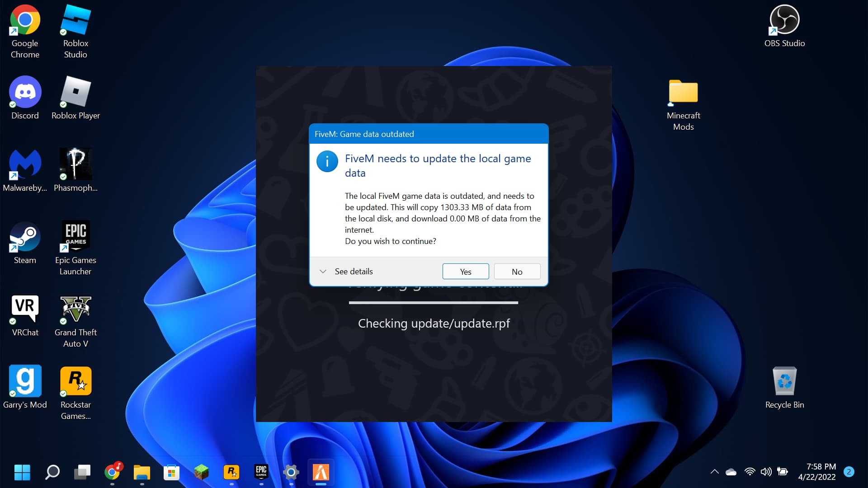Open Discord desktop icon

tap(25, 93)
